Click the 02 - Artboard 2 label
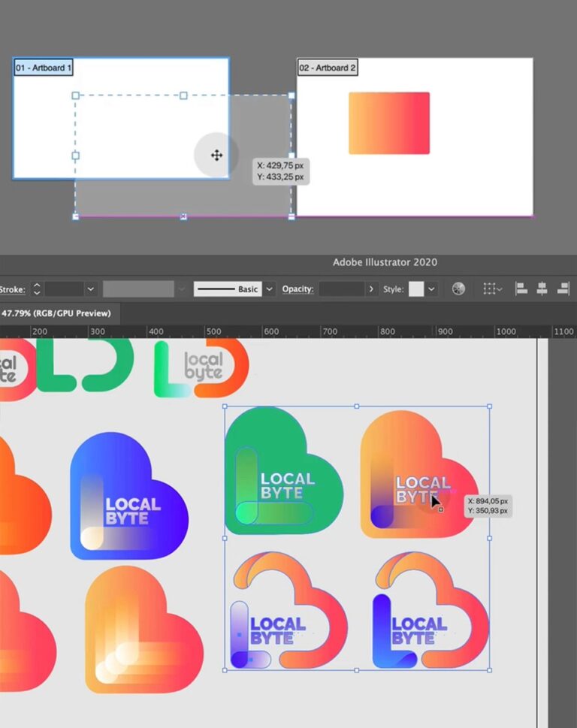The width and height of the screenshot is (577, 728). click(328, 68)
